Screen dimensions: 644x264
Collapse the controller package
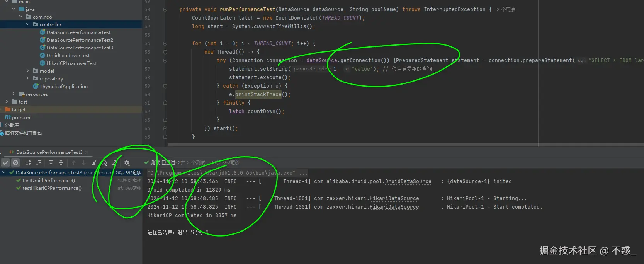click(28, 24)
